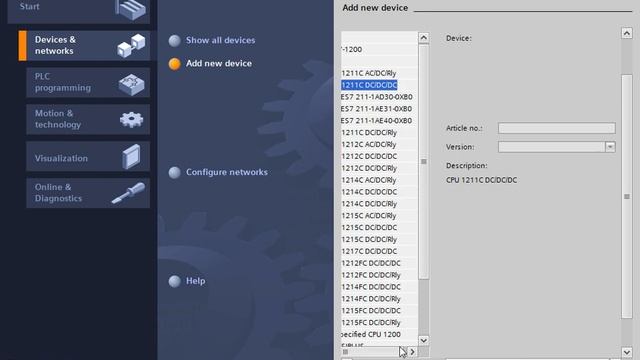Click up arrow of device tree scrollbar
640x360 pixels.
pos(424,38)
